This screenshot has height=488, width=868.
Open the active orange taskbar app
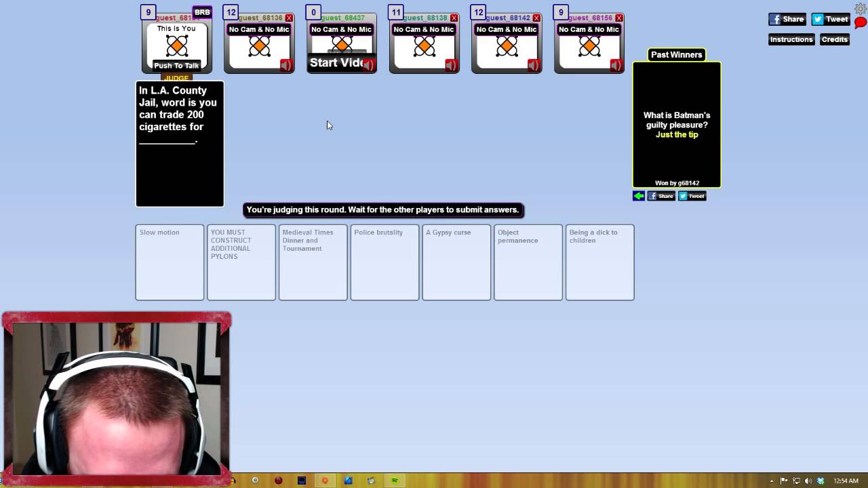coord(325,481)
